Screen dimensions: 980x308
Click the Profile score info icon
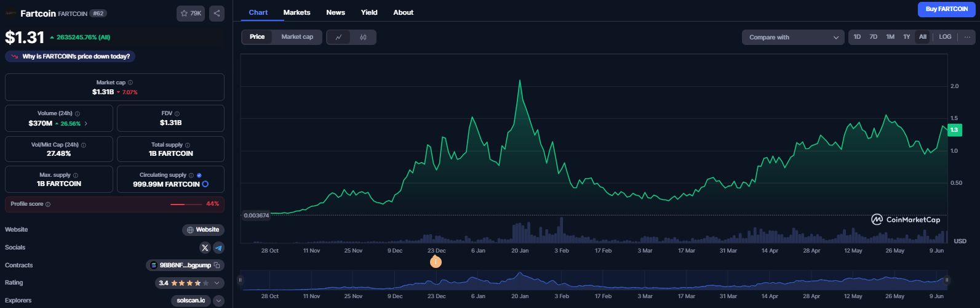48,204
